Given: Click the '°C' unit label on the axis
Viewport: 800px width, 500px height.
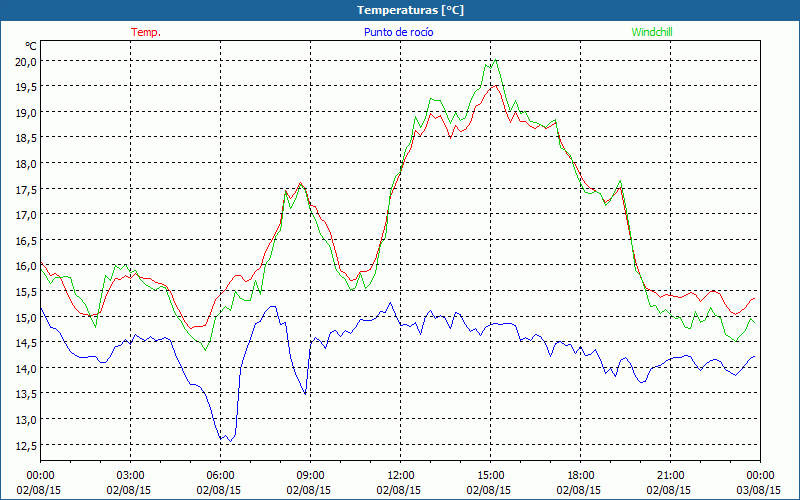Looking at the screenshot, I should pyautogui.click(x=31, y=46).
